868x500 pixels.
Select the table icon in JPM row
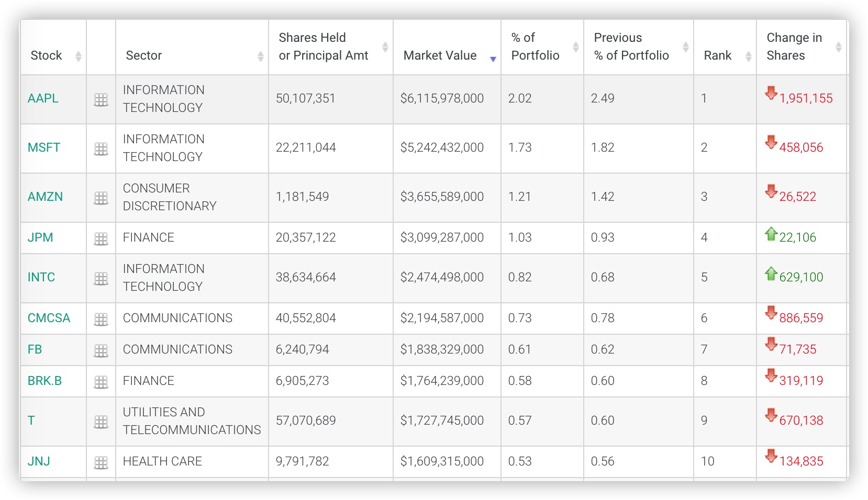101,238
